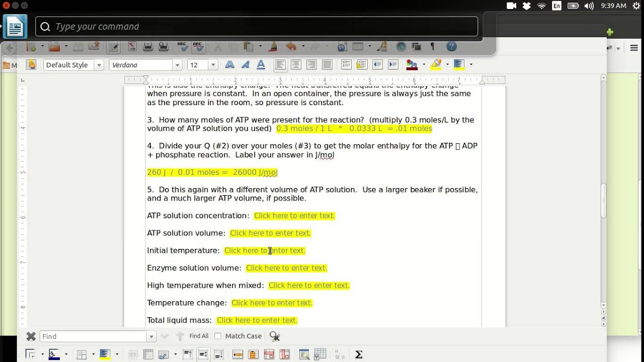Open the Find history dropdown arrow
Screen dimensions: 644x362
point(151,336)
